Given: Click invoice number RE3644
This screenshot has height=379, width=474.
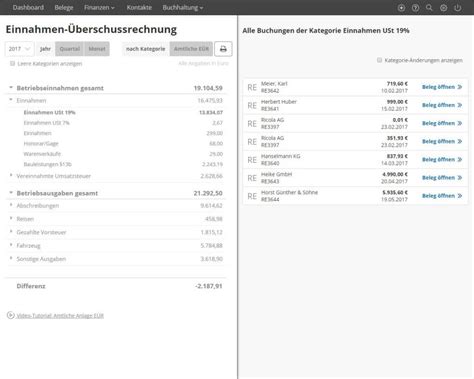Looking at the screenshot, I should pos(270,199).
